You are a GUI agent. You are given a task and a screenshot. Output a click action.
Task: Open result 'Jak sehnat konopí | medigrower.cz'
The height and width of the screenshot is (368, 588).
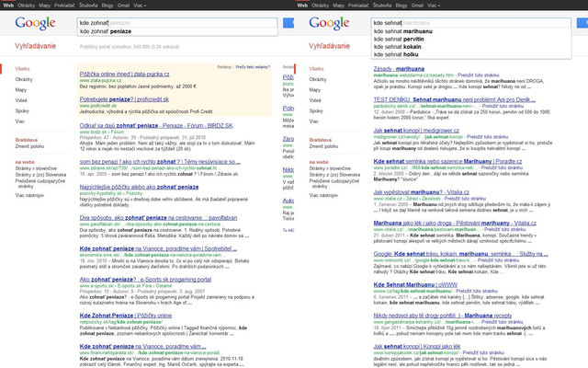pyautogui.click(x=416, y=131)
